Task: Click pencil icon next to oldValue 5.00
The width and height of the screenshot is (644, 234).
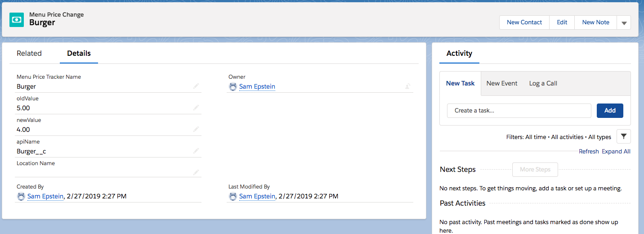Action: coord(196,108)
